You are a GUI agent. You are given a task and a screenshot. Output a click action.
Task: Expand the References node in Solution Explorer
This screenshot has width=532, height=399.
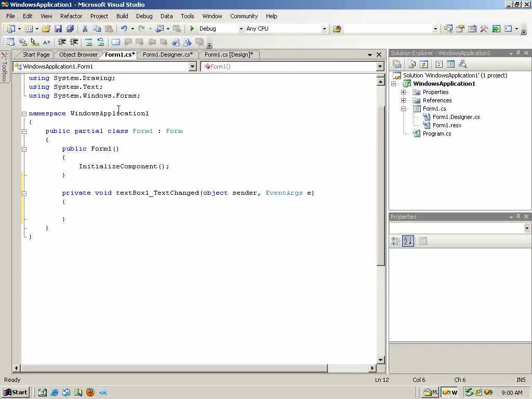point(403,100)
